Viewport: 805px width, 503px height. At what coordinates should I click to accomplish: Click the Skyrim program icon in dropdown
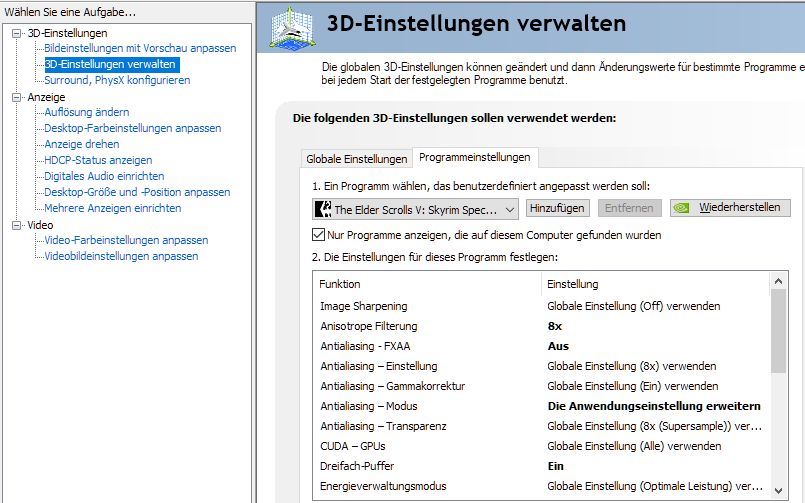pos(322,209)
